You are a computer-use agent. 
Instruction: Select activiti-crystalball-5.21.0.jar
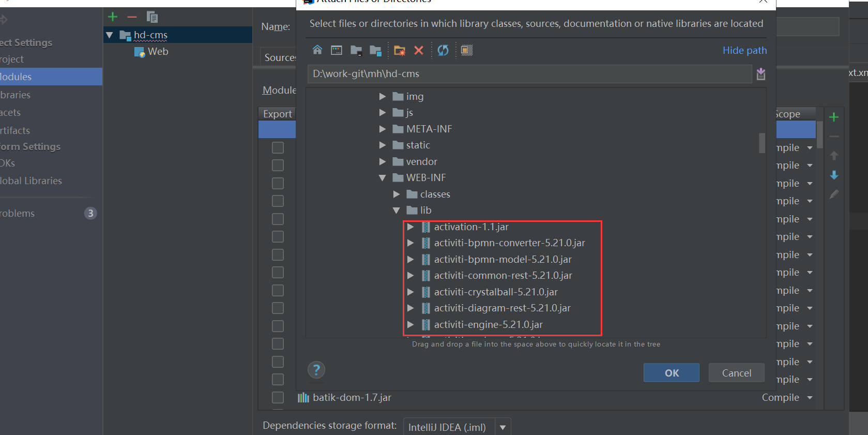coord(496,292)
